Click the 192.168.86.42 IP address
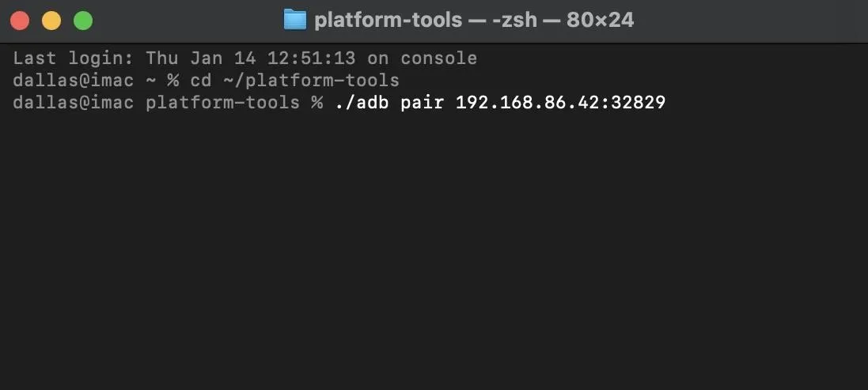Screen dimensions: 868x390 tap(527, 102)
